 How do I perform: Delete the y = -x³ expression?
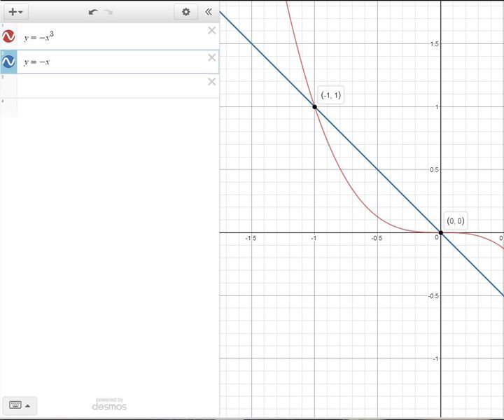211,31
